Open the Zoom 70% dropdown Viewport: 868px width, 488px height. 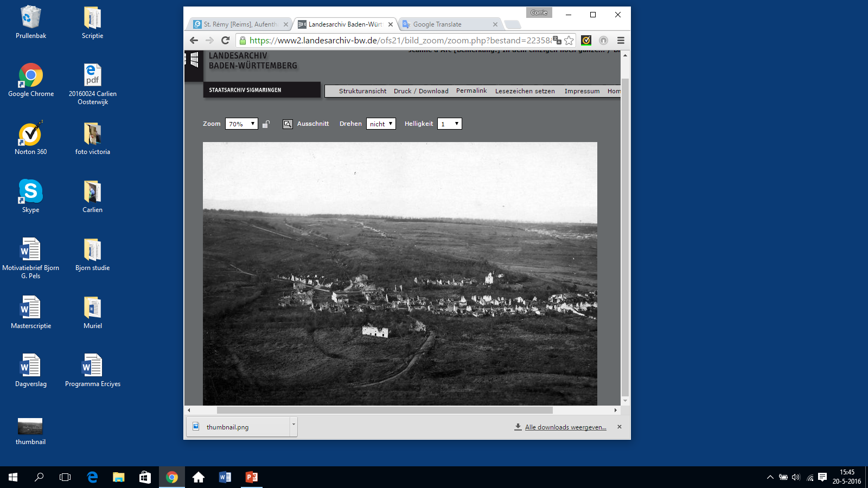pyautogui.click(x=241, y=124)
